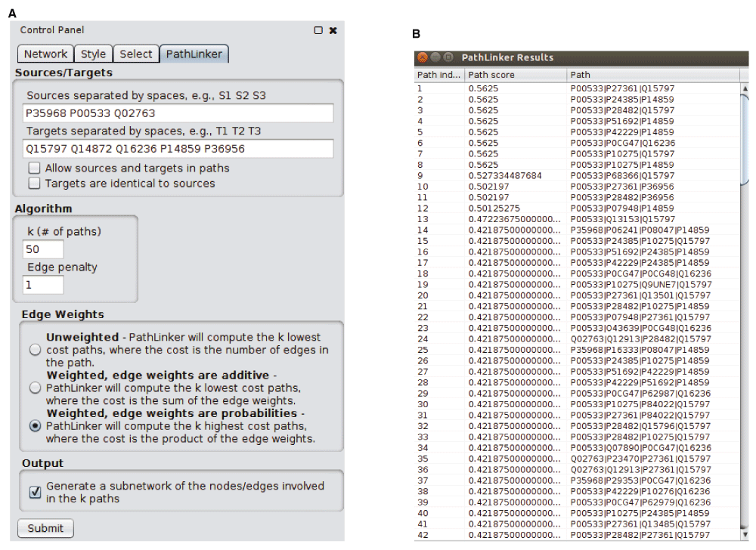Select path row P00533|P27361|Q13485|Q15797
Image resolution: width=756 pixels, height=550 pixels.
pos(577,524)
